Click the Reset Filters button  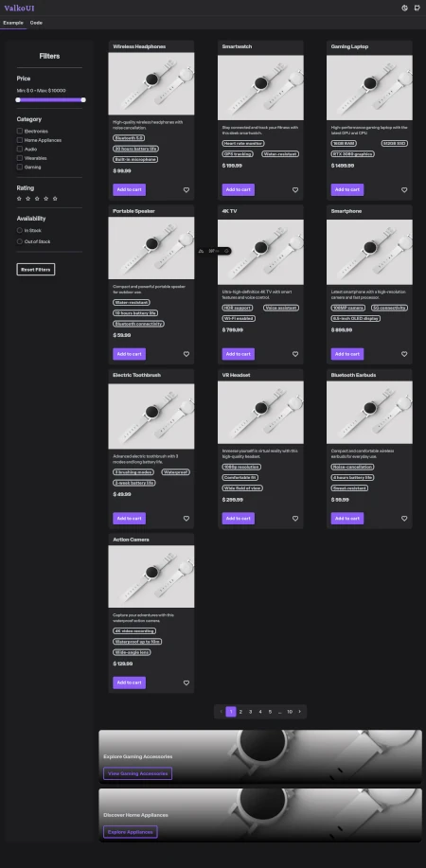36,270
